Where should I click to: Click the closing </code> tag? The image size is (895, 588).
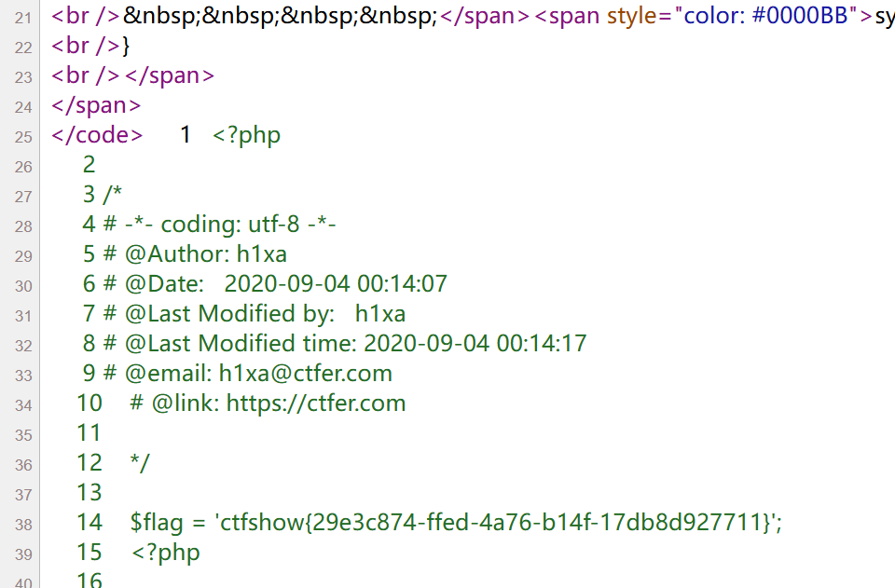[97, 135]
